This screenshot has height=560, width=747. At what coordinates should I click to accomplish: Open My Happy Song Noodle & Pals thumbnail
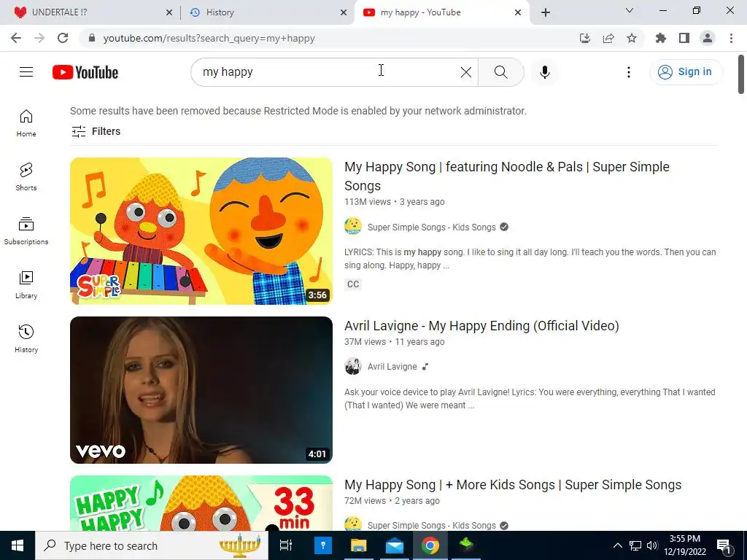(x=201, y=231)
